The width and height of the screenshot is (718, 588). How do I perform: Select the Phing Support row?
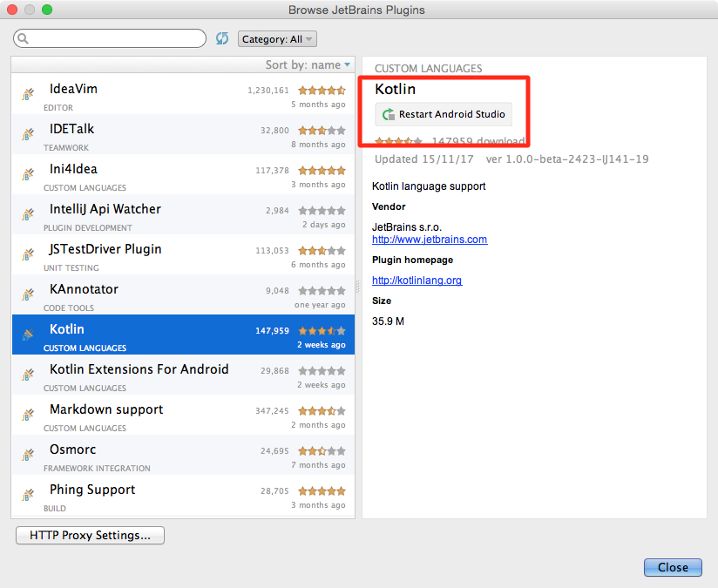[183, 495]
